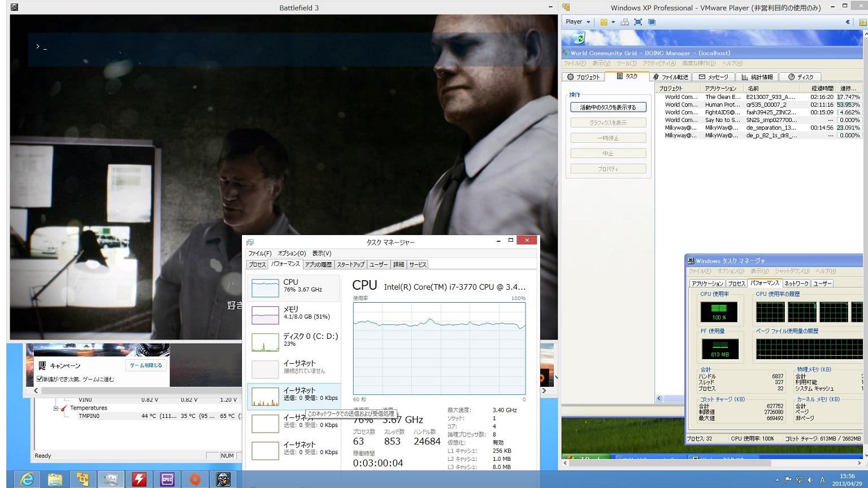
Task: Open the 表示(V) menu in Task Manager
Action: point(322,253)
